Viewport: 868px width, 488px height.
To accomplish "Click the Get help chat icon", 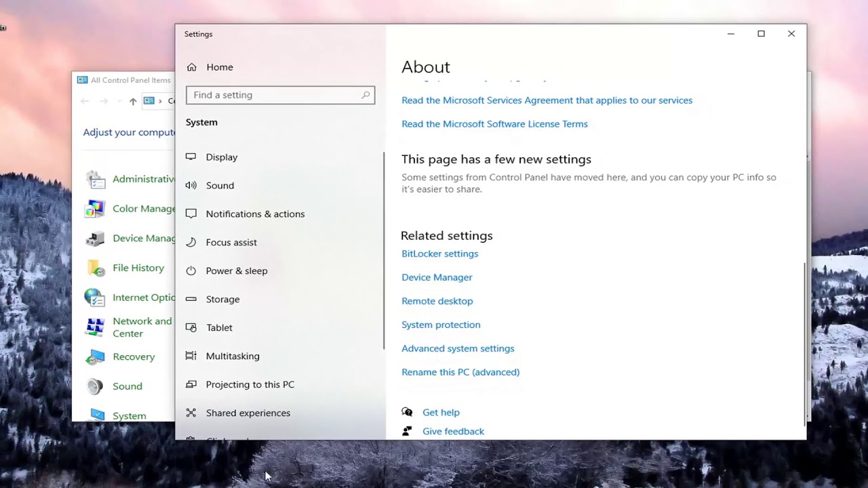I will tap(407, 412).
